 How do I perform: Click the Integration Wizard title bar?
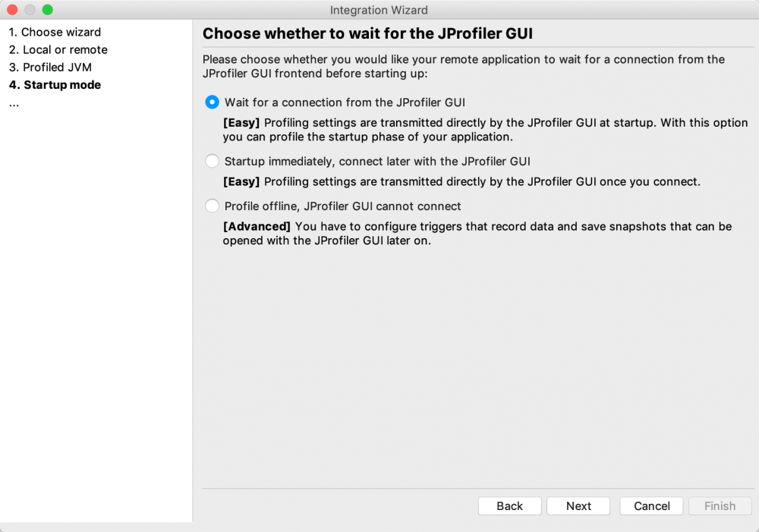(x=379, y=10)
